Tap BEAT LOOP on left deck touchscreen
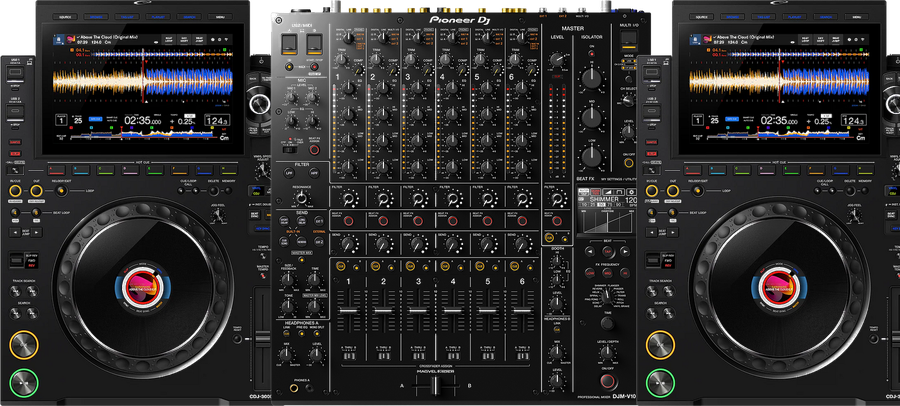This screenshot has width=900, height=406. tap(168, 40)
